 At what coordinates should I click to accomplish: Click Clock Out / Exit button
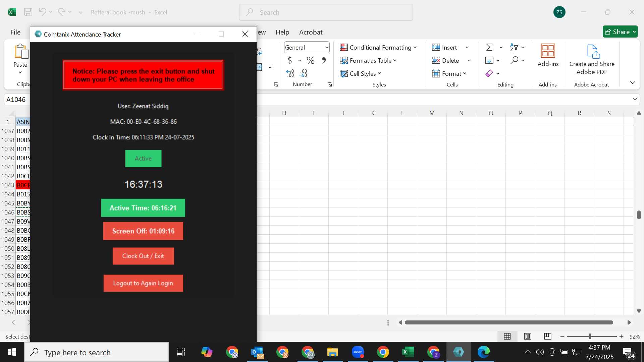[143, 256]
